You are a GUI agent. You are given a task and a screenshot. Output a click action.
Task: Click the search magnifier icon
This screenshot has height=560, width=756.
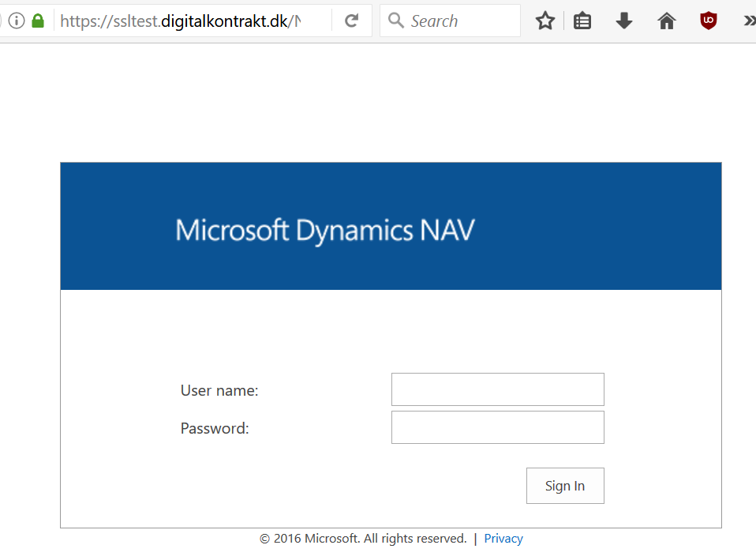[396, 21]
